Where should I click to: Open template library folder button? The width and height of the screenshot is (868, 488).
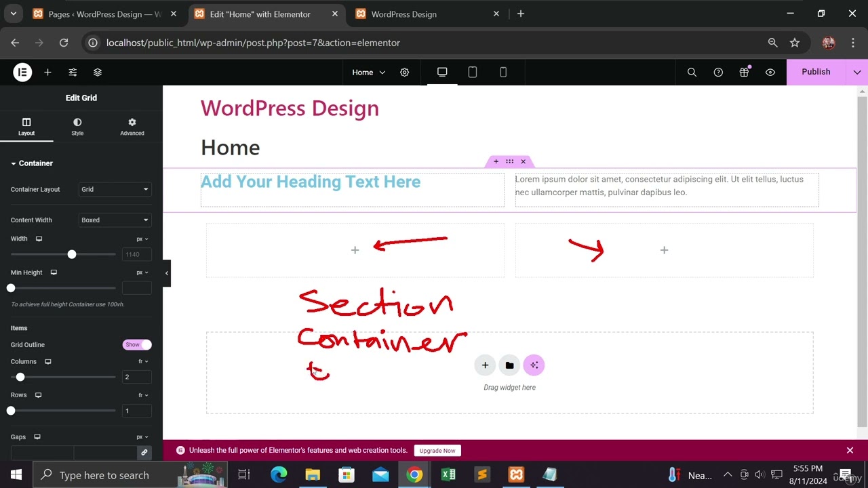[x=509, y=365]
